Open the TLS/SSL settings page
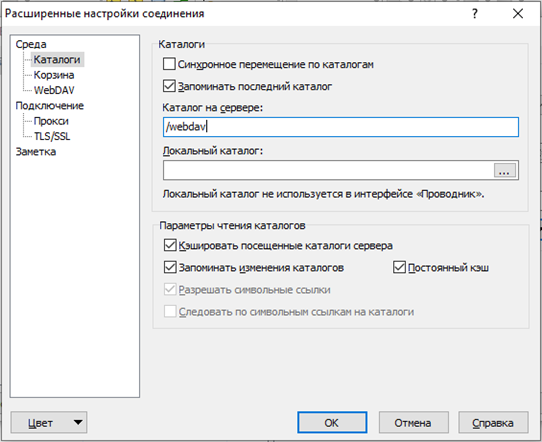Screen dimensions: 542x442 point(52,136)
